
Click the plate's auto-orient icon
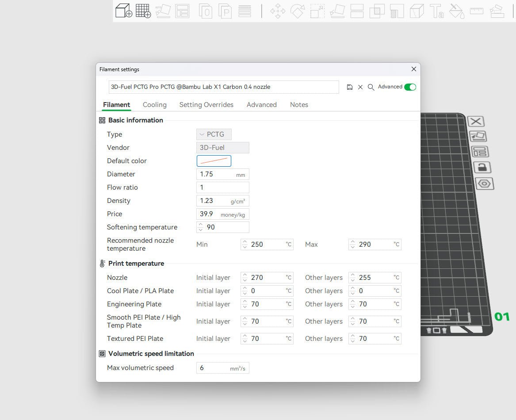click(x=478, y=136)
